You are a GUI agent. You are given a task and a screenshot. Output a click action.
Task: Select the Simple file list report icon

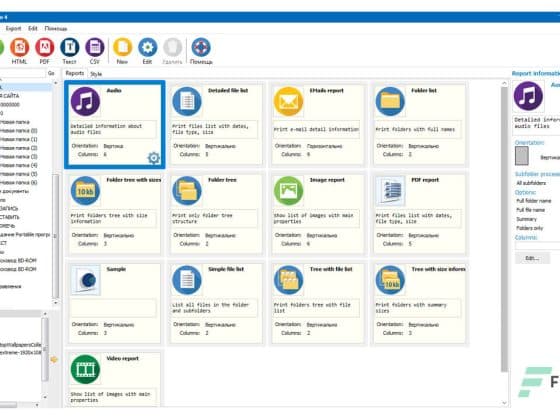pyautogui.click(x=187, y=280)
